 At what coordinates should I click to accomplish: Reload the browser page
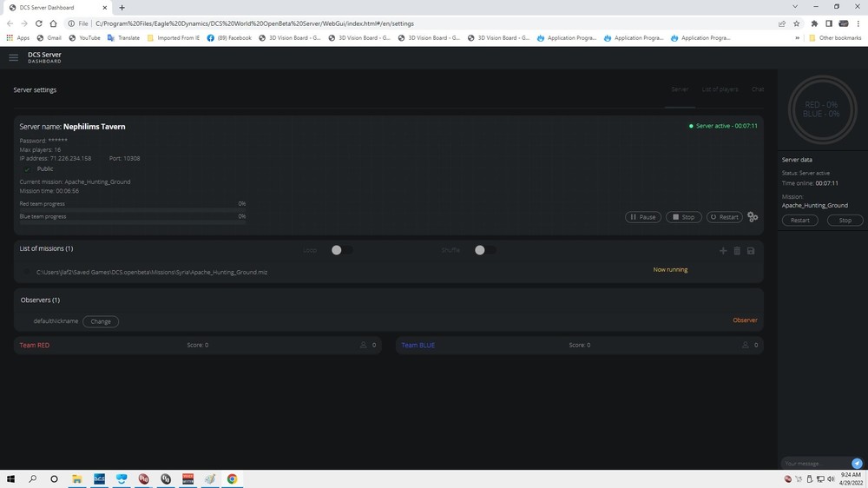(x=39, y=23)
